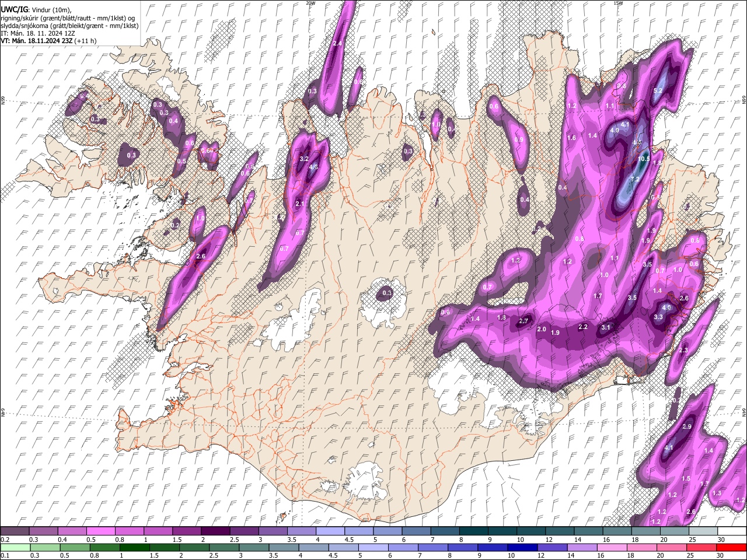
Task: Click the 15W longitude label at the top edge
Action: tap(618, 3)
